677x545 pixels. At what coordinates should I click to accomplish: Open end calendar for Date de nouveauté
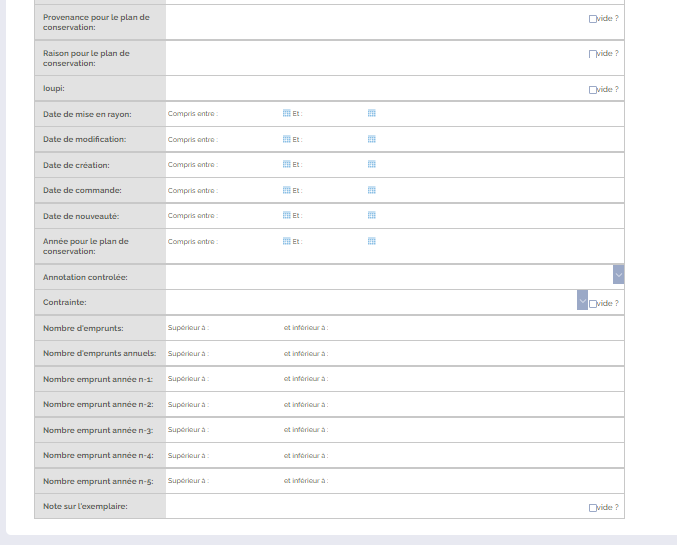(372, 215)
